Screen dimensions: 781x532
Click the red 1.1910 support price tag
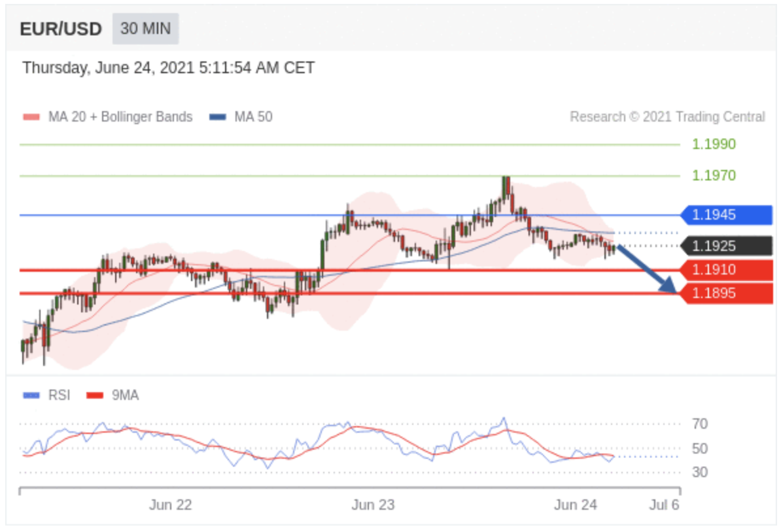pos(726,270)
